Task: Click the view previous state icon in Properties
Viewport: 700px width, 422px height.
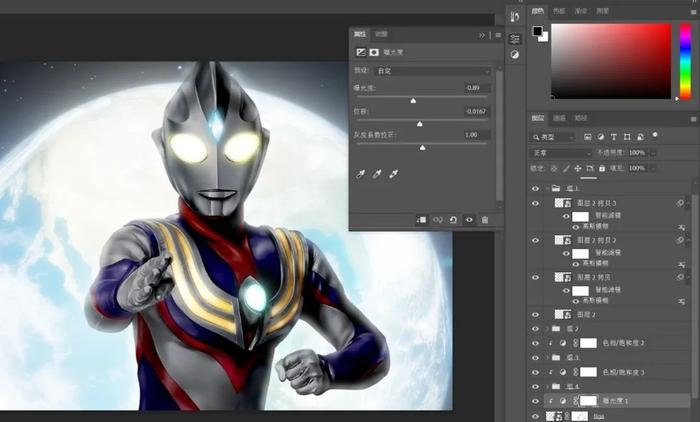Action: 438,220
